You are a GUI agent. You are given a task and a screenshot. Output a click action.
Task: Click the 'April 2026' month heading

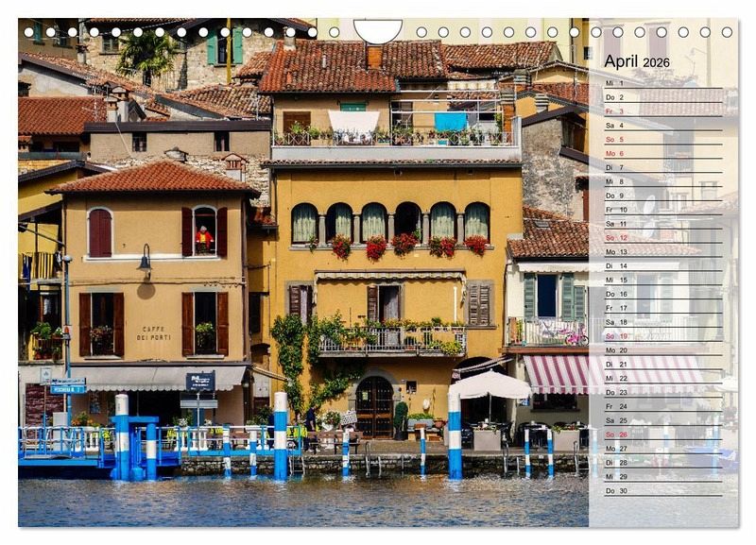[x=636, y=61]
